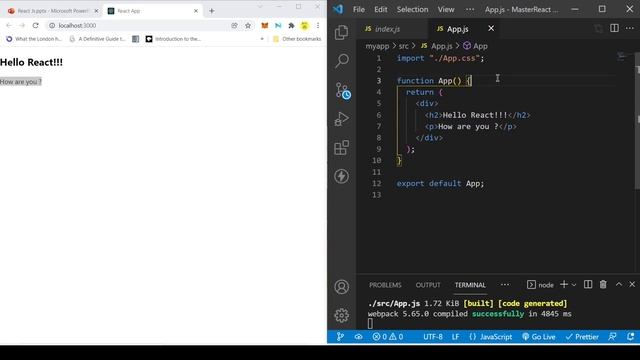Click the LF line ending indicator
Viewport: 640px width, 360px height.
(456, 337)
